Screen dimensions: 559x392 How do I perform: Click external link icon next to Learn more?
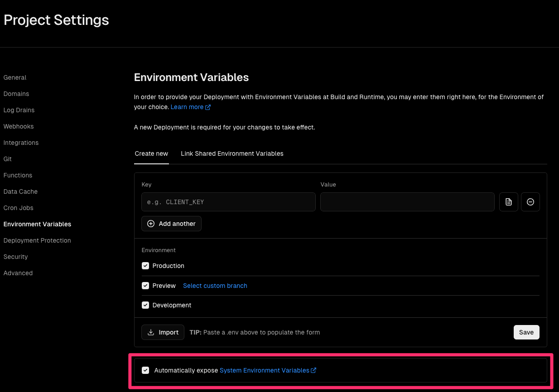tap(208, 107)
